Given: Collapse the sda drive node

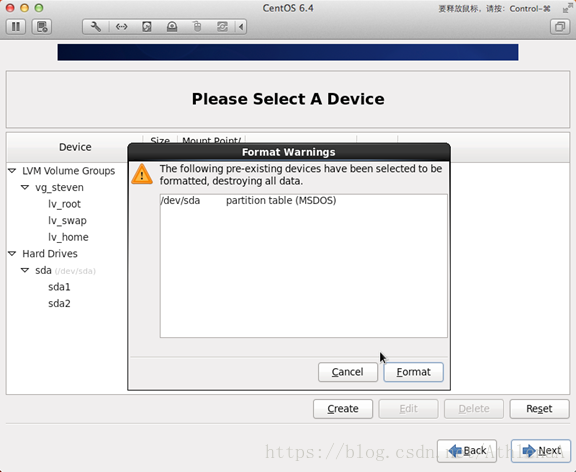Looking at the screenshot, I should pos(25,270).
